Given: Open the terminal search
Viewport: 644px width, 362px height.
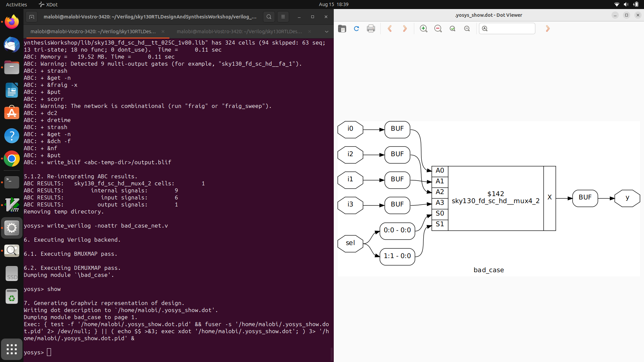Looking at the screenshot, I should click(269, 17).
